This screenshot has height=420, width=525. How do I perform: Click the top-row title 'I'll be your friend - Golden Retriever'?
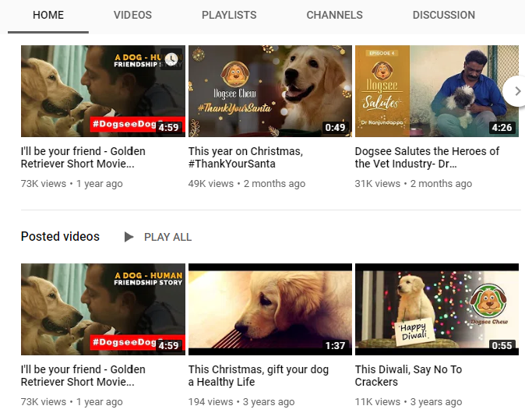pos(83,157)
